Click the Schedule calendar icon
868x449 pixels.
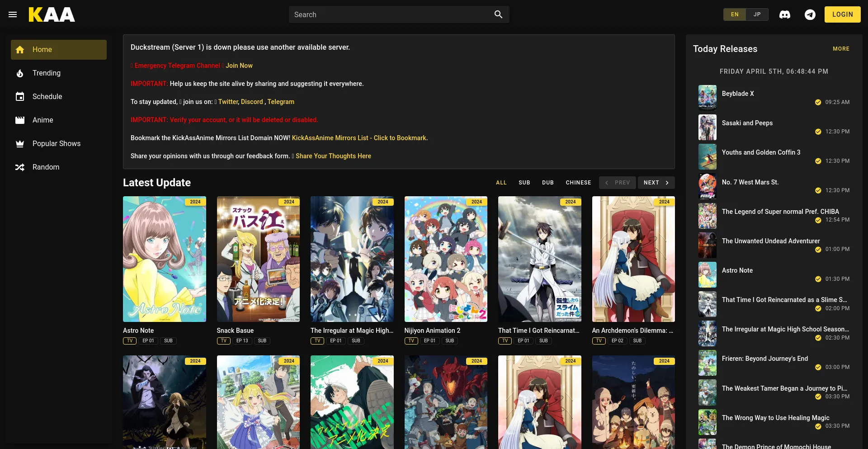click(20, 97)
